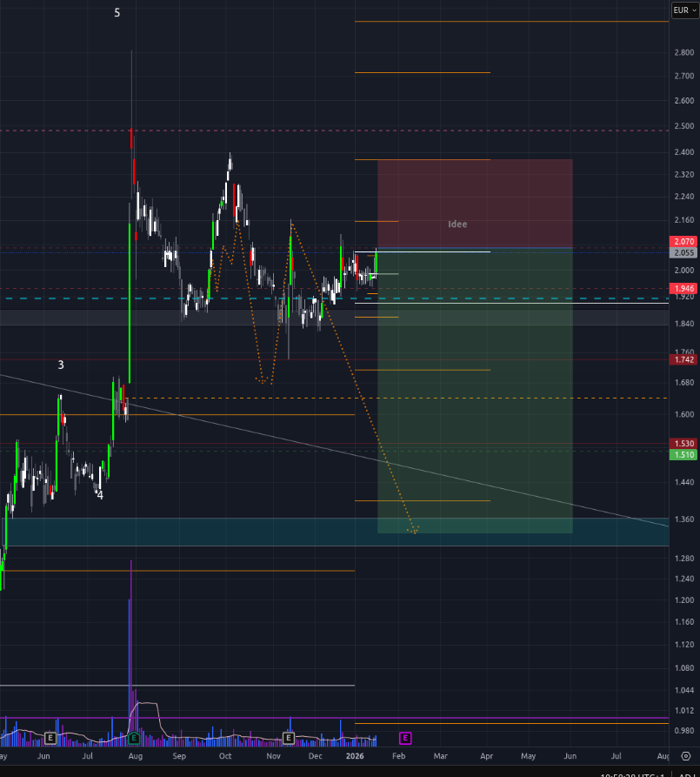Open the EUR currency dropdown

684,10
